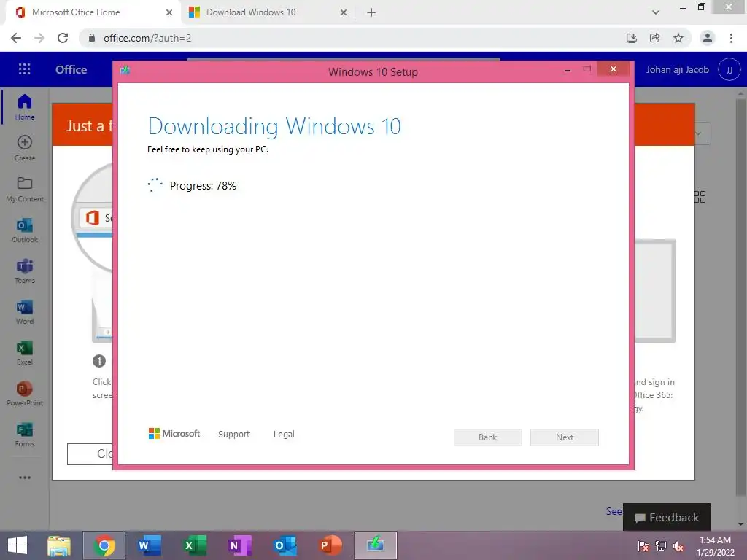The image size is (747, 560).
Task: Click the Chrome taskbar icon
Action: [104, 545]
